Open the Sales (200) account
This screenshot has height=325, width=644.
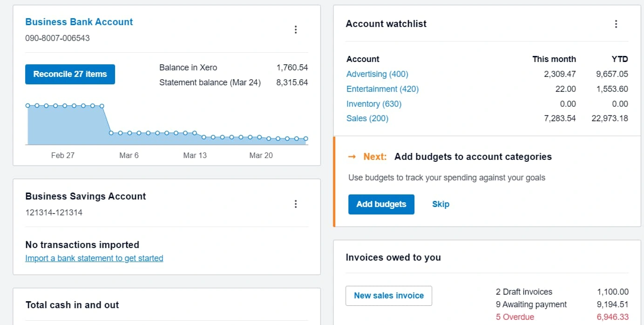coord(367,118)
